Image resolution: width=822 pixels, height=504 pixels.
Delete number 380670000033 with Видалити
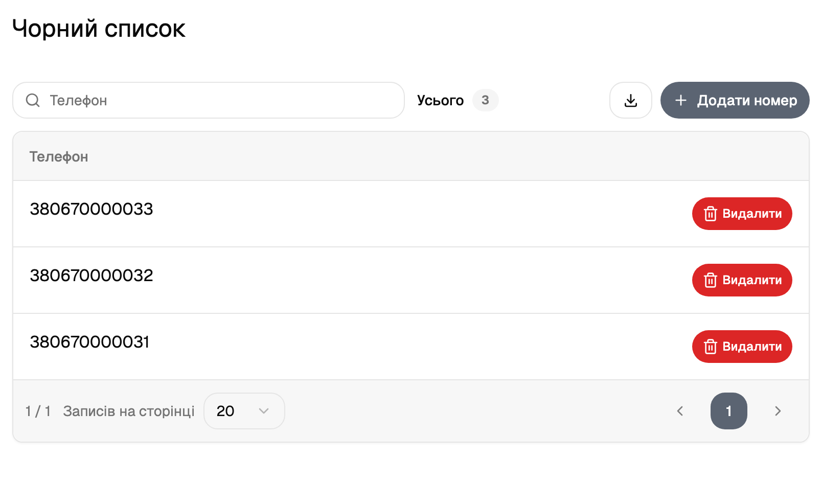(x=742, y=214)
